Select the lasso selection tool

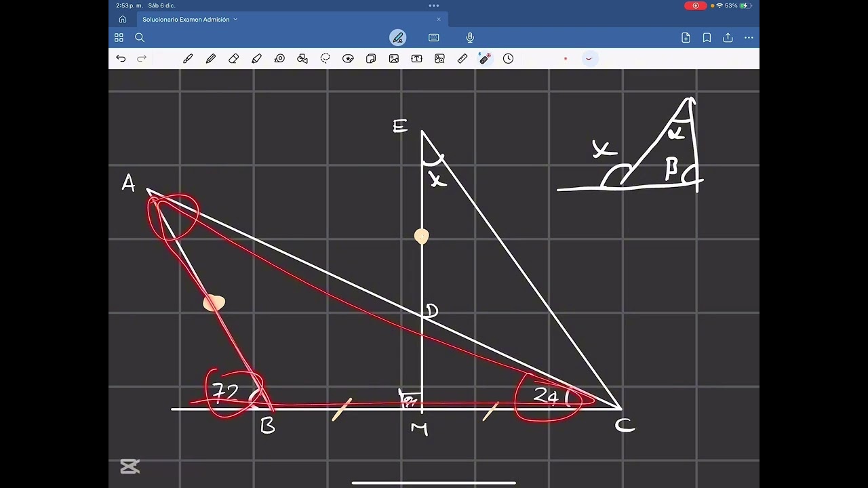325,59
